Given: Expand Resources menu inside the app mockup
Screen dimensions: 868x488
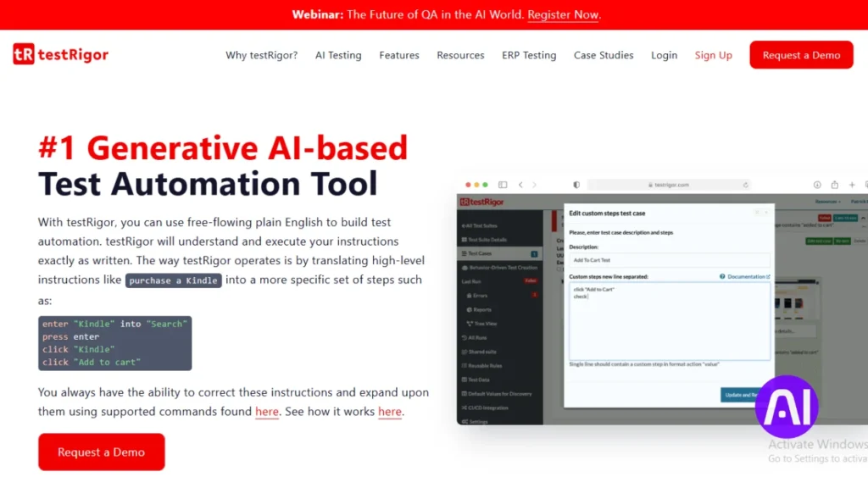Looking at the screenshot, I should pyautogui.click(x=829, y=201).
